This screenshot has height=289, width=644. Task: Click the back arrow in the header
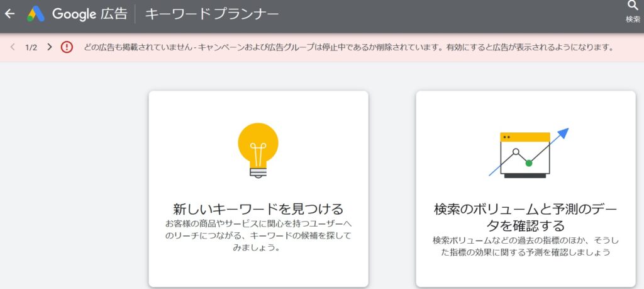[9, 14]
